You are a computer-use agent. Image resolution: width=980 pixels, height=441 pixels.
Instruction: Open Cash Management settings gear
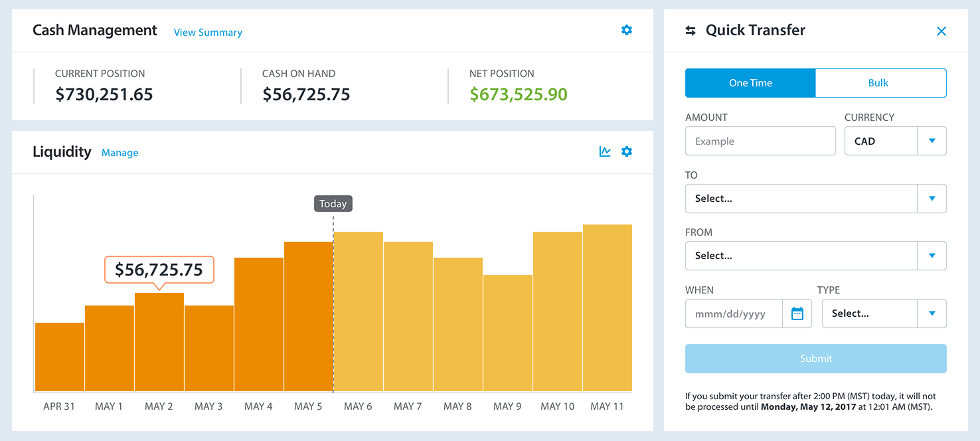point(626,30)
